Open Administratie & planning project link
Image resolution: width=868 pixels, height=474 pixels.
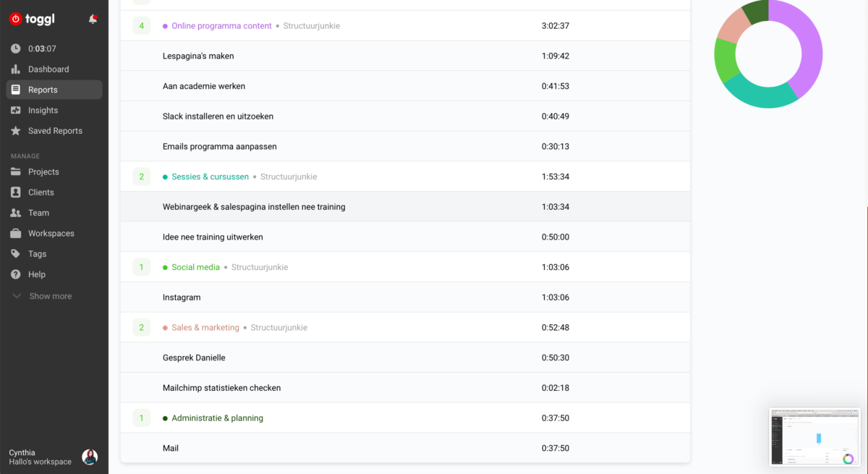[x=217, y=418]
